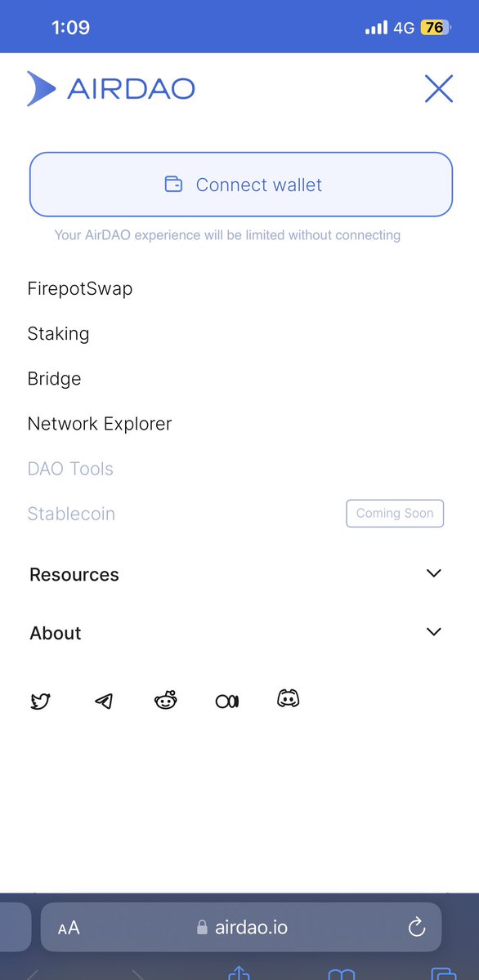Open FirepotSwap menu item
This screenshot has height=980, width=479.
(x=80, y=288)
